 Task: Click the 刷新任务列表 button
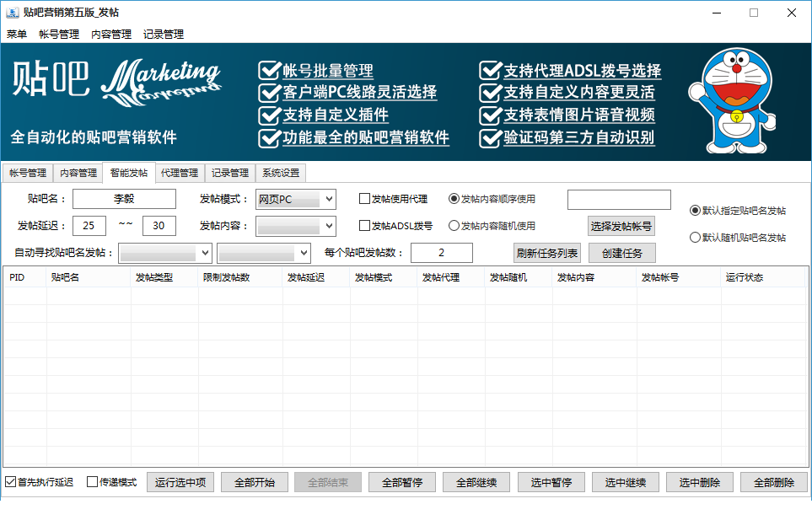click(547, 253)
